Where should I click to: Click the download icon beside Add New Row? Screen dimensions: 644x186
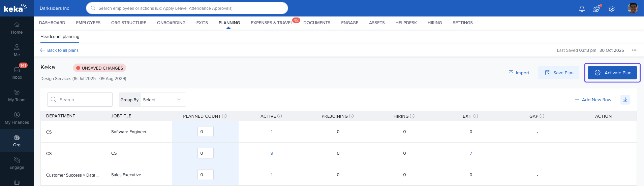(x=625, y=100)
